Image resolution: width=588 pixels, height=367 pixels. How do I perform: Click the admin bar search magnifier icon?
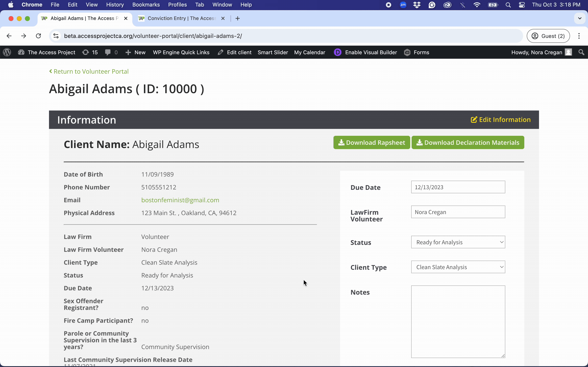tap(581, 52)
